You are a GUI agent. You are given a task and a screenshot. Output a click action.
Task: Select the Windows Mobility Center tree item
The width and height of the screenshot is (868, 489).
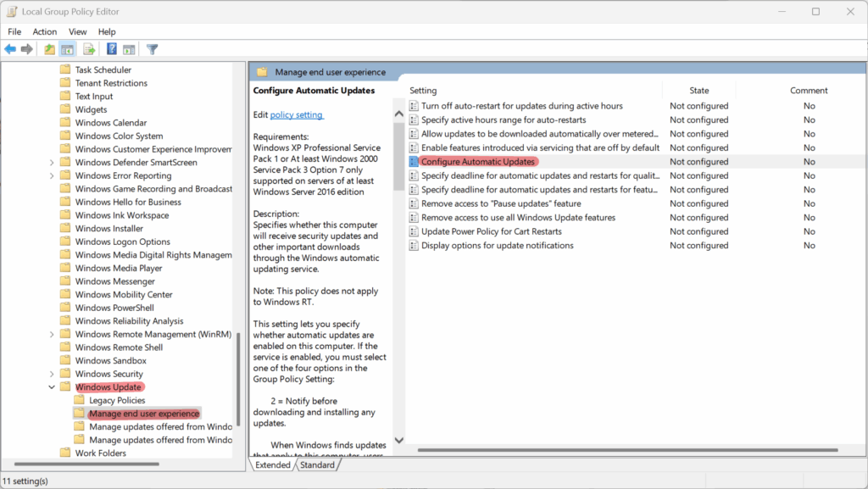pos(124,294)
